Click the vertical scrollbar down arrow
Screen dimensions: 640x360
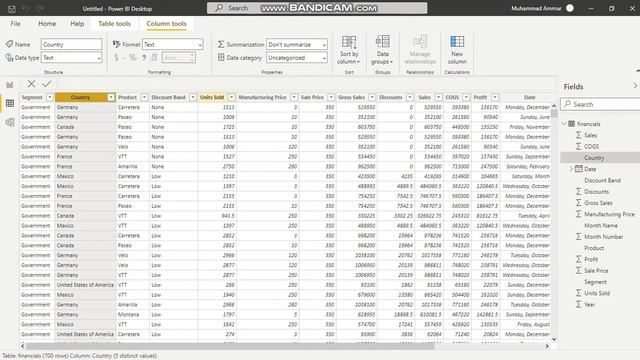pos(554,339)
